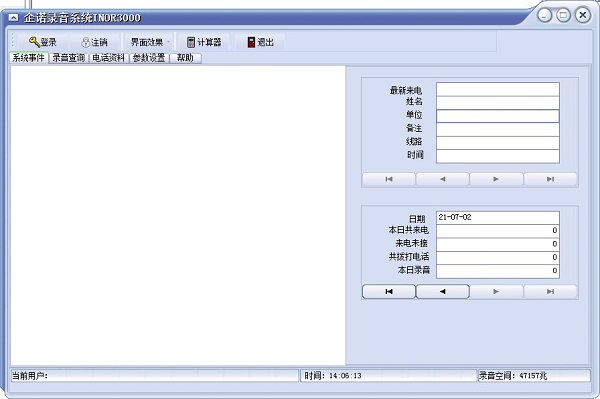
Task: Click the 登录 login key icon
Action: (34, 42)
